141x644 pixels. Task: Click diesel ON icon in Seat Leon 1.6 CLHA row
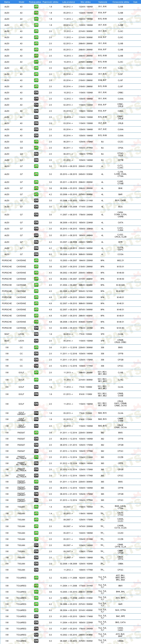point(36,334)
